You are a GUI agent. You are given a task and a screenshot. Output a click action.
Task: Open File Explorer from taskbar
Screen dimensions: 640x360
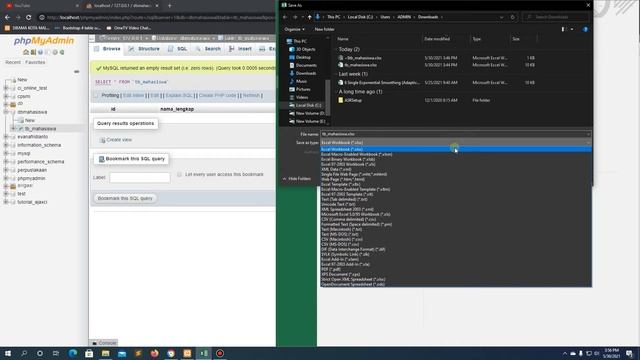click(x=105, y=353)
